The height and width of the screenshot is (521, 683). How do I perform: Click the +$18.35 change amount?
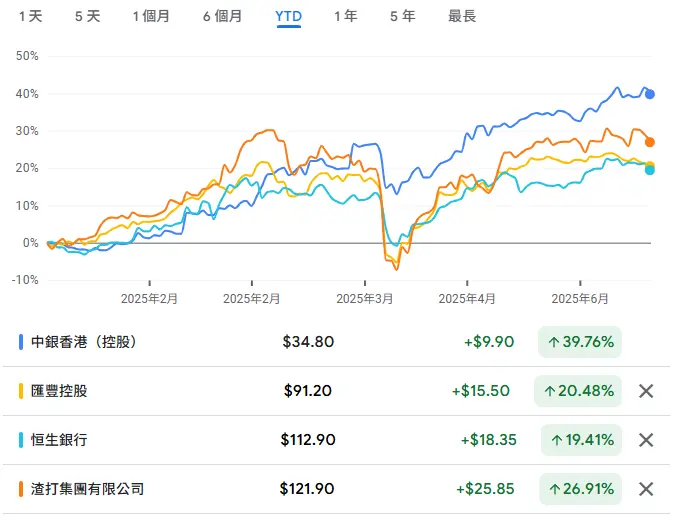pyautogui.click(x=489, y=440)
